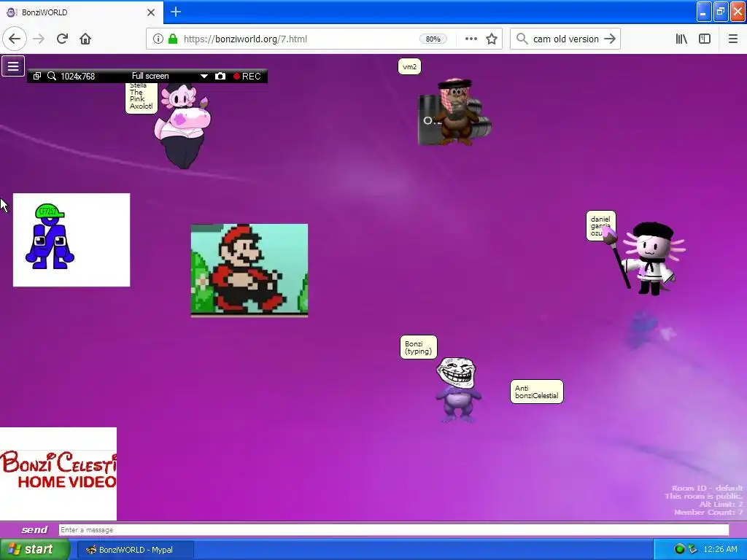Viewport: 747px width, 560px height.
Task: Click the blue CF7252 character image
Action: (x=71, y=240)
